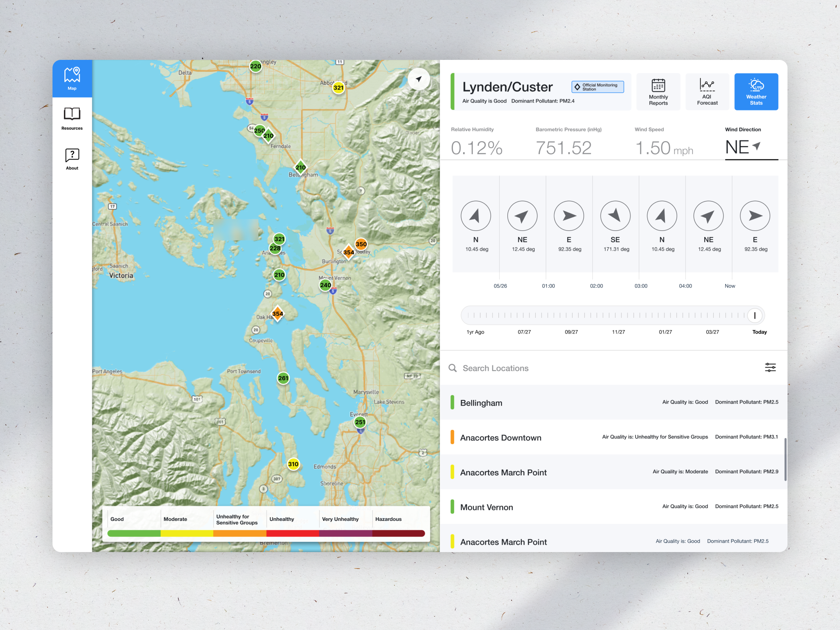
Task: Click the Now column wind arrow
Action: (755, 216)
